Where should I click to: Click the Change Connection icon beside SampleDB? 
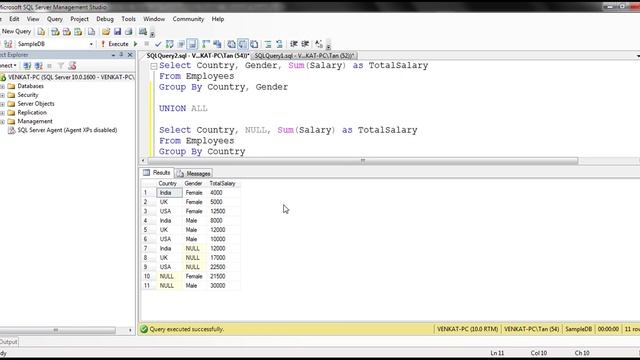(x=8, y=44)
